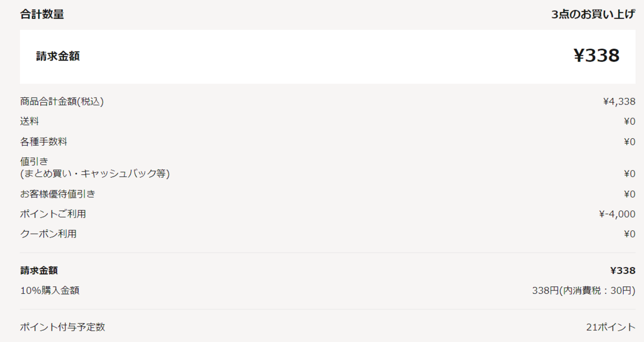Click the クーポン利用 label
This screenshot has height=342, width=644.
coord(48,234)
